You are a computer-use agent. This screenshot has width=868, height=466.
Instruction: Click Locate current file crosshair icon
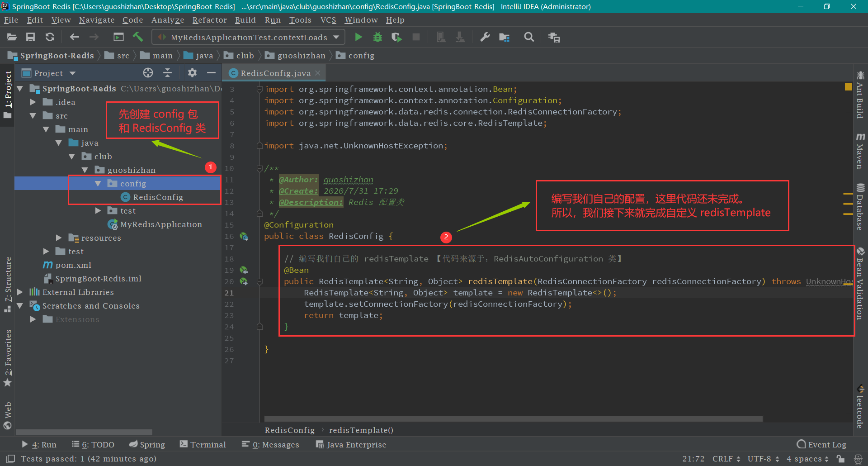[x=148, y=73]
